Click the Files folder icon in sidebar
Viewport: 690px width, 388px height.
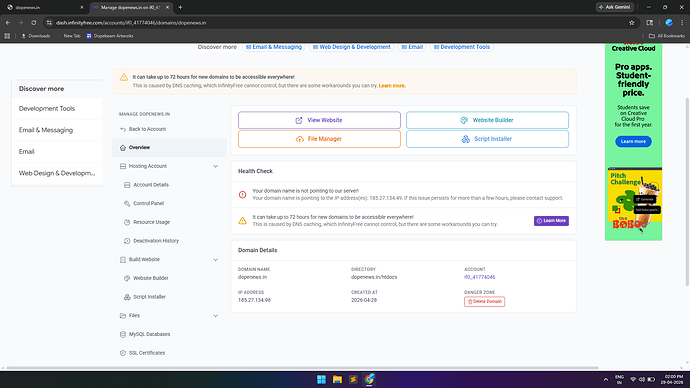(123, 315)
